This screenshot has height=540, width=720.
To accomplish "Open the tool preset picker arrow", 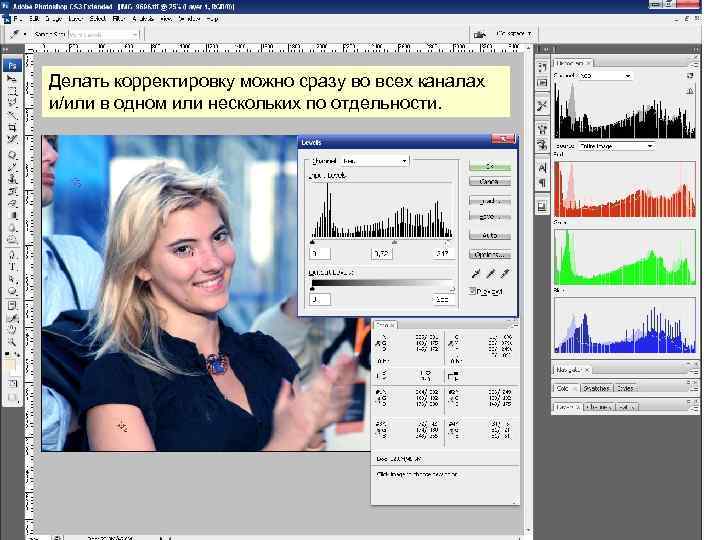I will tap(25, 34).
